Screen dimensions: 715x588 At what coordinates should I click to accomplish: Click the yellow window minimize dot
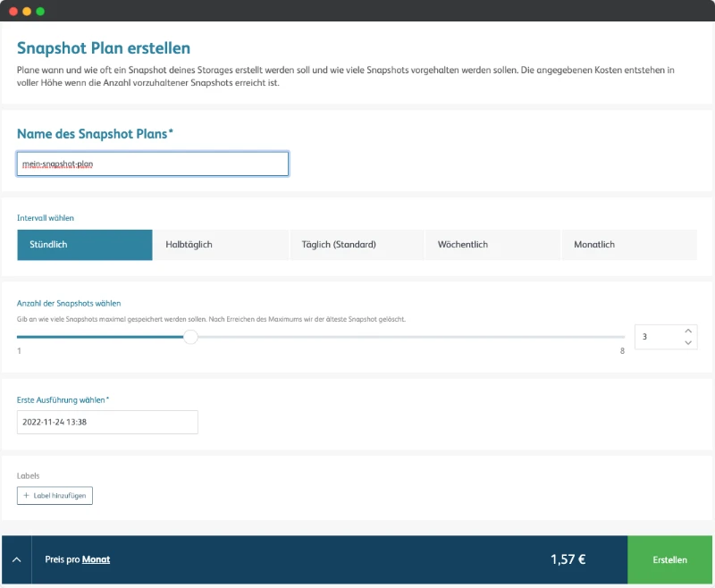coord(27,12)
